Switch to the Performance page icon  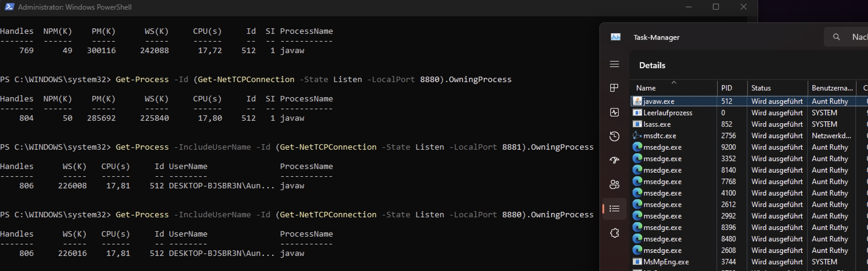click(x=614, y=112)
